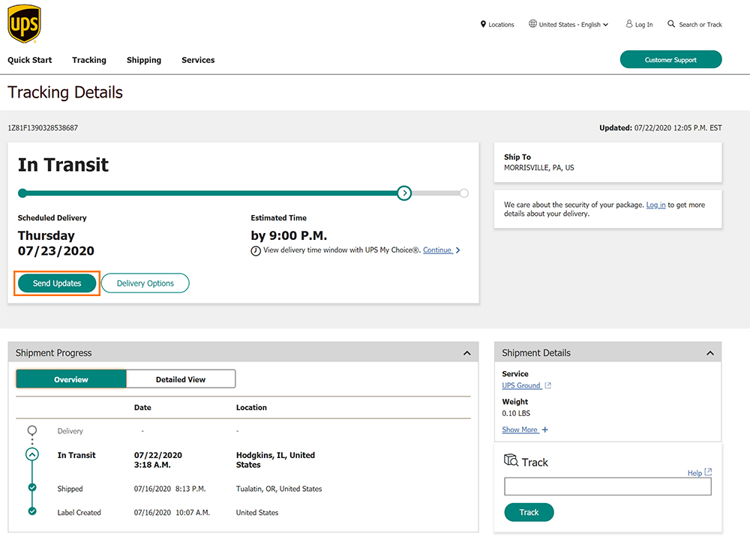Click the start dot of transit progress bar
The image size is (750, 560).
pyautogui.click(x=22, y=193)
